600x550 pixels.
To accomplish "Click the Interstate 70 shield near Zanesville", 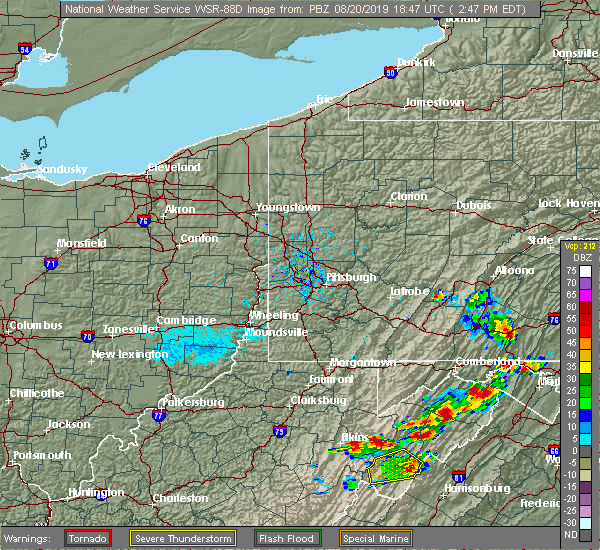I will tap(88, 337).
